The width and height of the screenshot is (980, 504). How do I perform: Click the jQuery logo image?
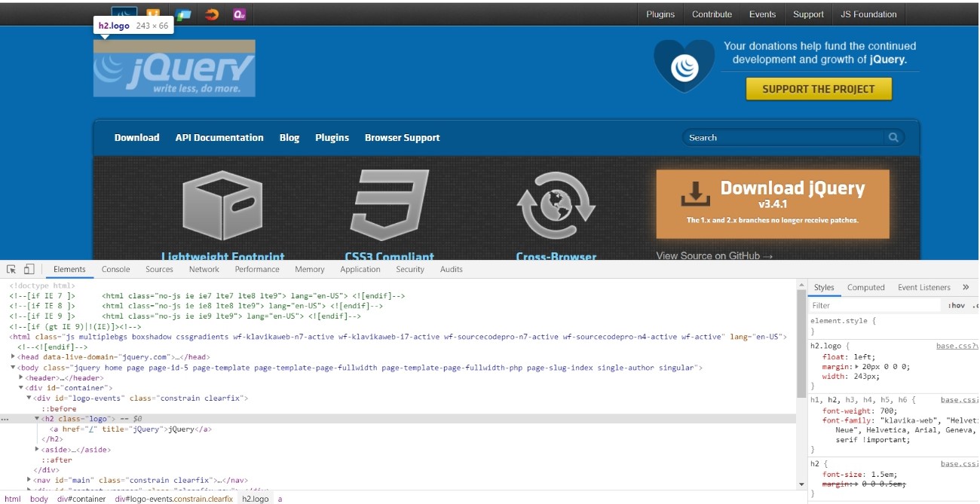tap(173, 68)
